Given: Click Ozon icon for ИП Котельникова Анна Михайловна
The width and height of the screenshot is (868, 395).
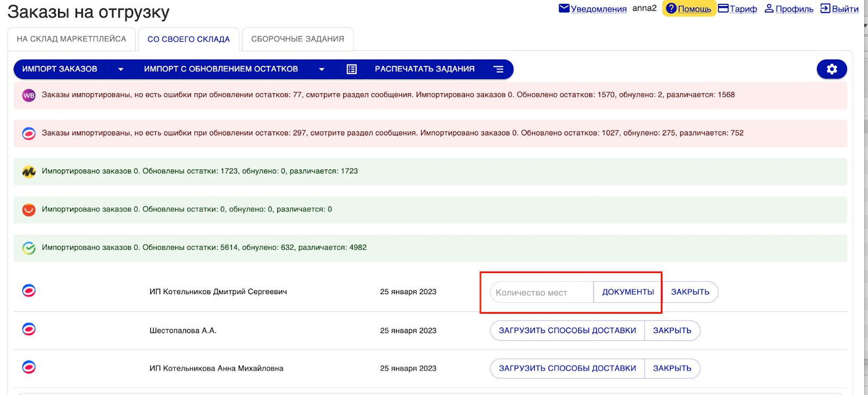Looking at the screenshot, I should [29, 367].
